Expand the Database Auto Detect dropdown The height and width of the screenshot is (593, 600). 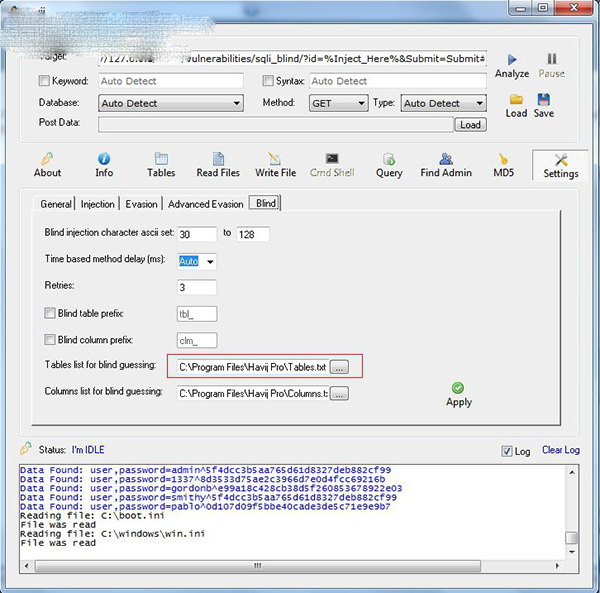[236, 103]
